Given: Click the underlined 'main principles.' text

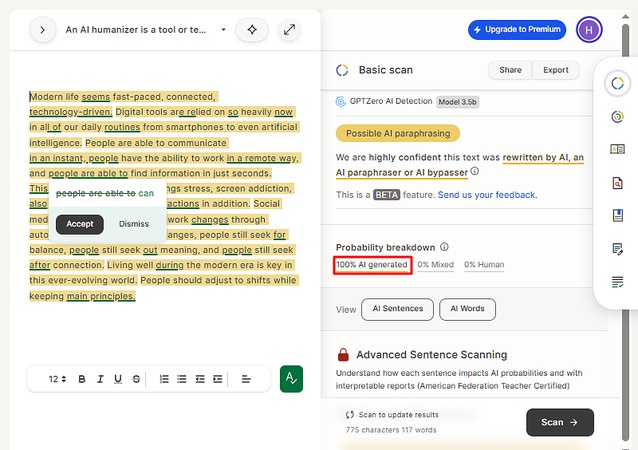Looking at the screenshot, I should tap(101, 296).
